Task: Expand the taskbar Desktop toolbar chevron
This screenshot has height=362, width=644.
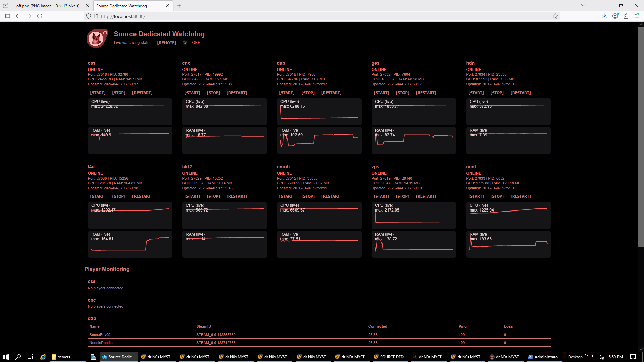Action: 586,355
